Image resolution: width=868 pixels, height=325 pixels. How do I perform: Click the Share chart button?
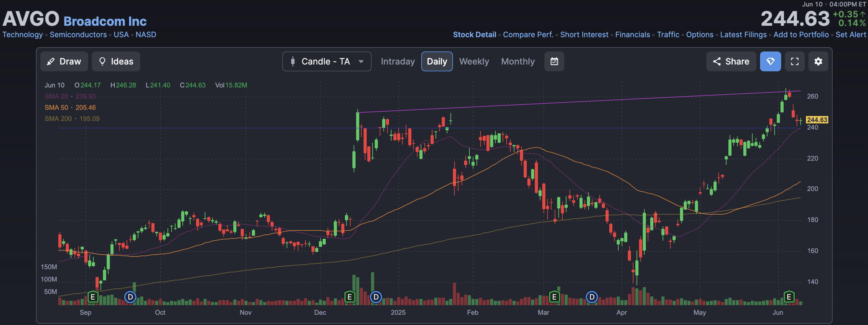(x=731, y=61)
